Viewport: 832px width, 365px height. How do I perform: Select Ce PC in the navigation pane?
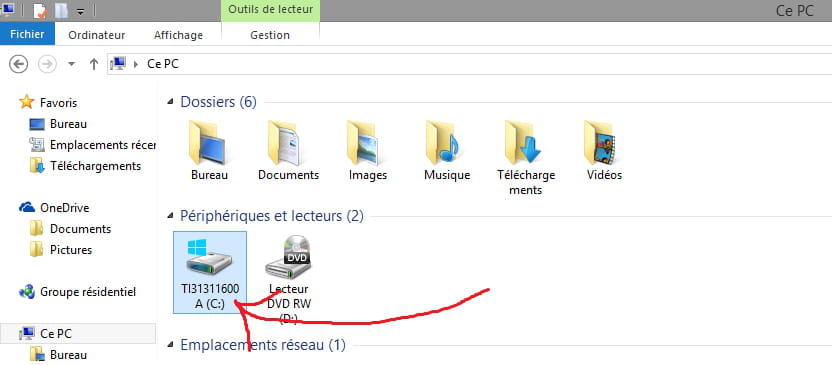(x=78, y=334)
